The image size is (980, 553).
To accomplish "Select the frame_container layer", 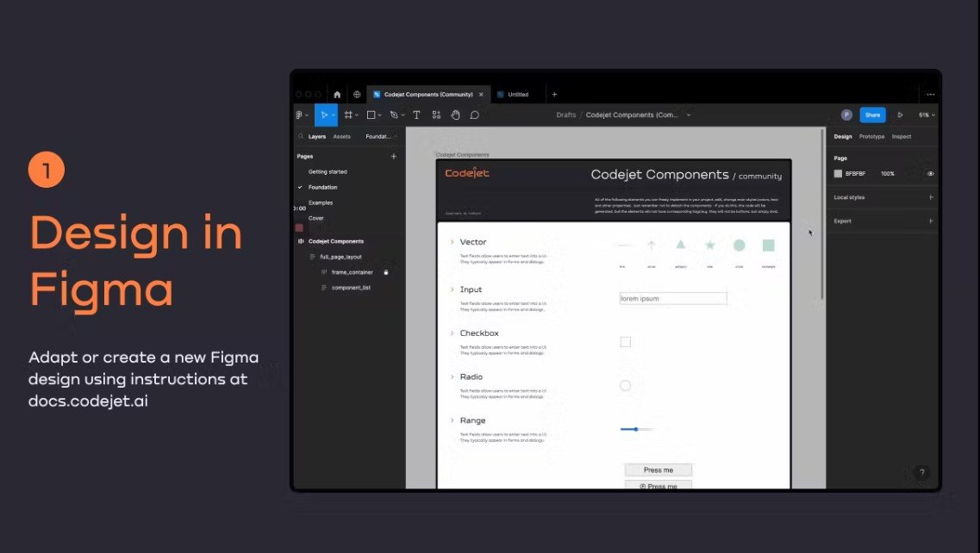I will (352, 272).
